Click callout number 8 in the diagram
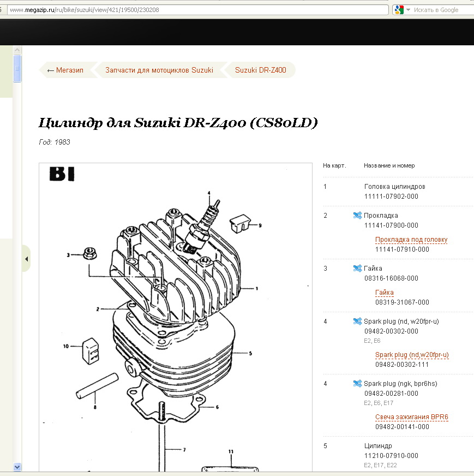The height and width of the screenshot is (476, 474). pos(95,407)
